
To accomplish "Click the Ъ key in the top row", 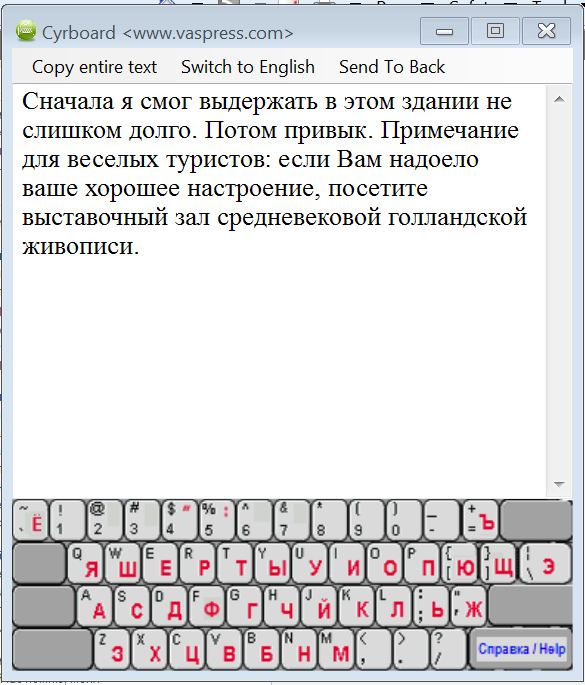I will coord(481,521).
